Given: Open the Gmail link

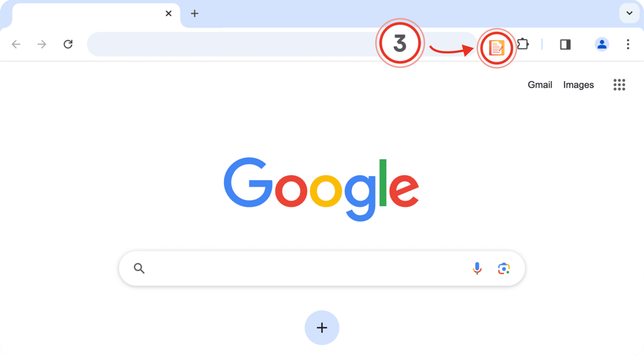Looking at the screenshot, I should click(540, 85).
